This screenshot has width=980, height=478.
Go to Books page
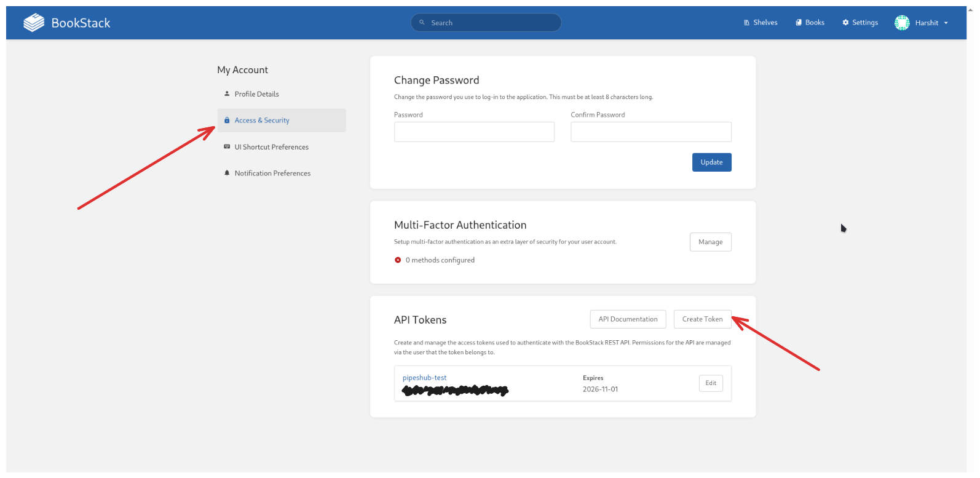pos(810,23)
